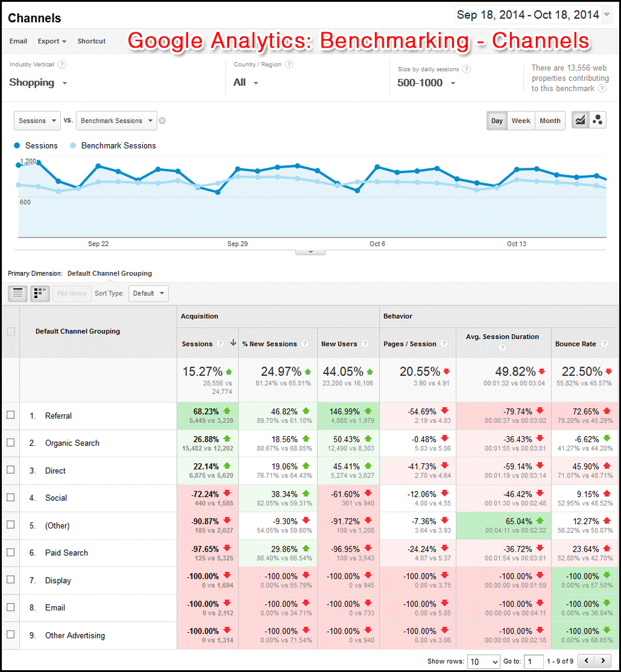Open the Referral channel link
Screen dimensions: 621x672
point(58,415)
